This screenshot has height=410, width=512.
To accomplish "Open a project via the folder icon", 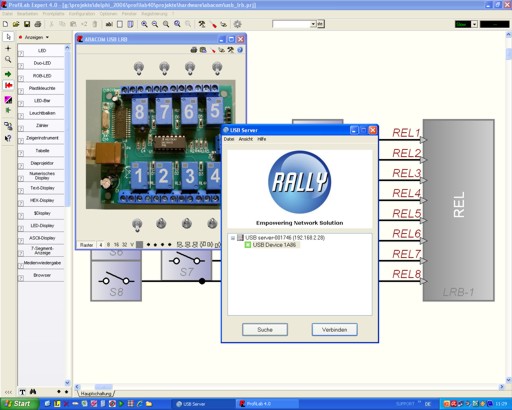I will pyautogui.click(x=16, y=24).
